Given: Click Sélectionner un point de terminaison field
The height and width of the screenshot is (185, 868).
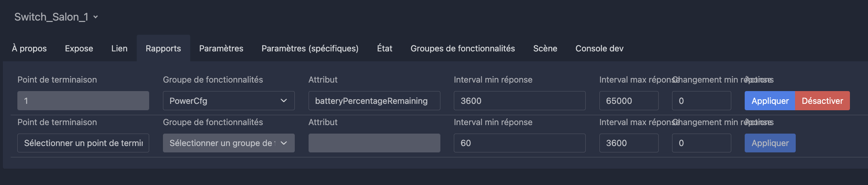Looking at the screenshot, I should pyautogui.click(x=83, y=143).
